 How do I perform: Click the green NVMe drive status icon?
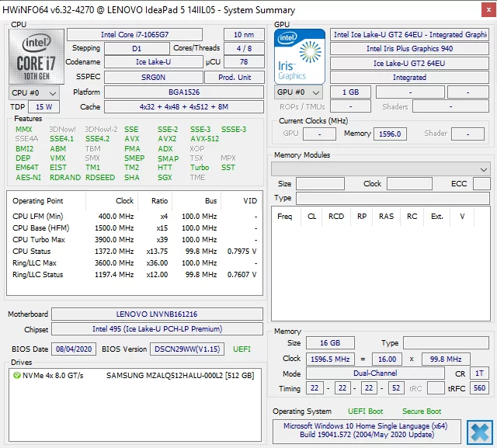pos(17,376)
